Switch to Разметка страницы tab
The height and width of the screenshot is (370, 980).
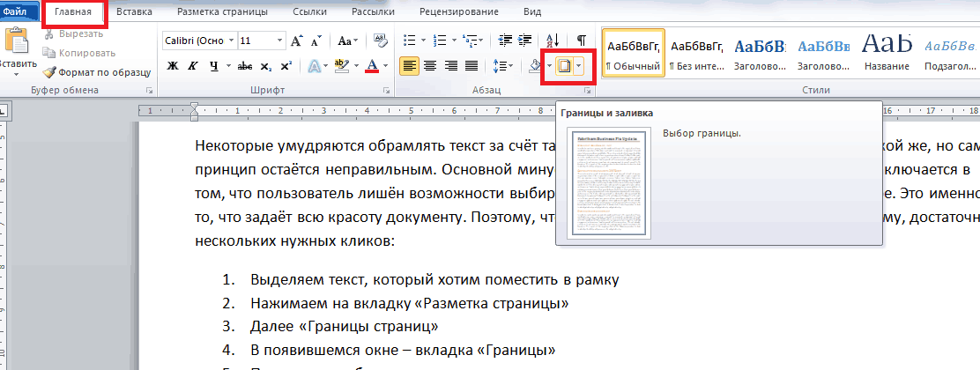pos(222,11)
